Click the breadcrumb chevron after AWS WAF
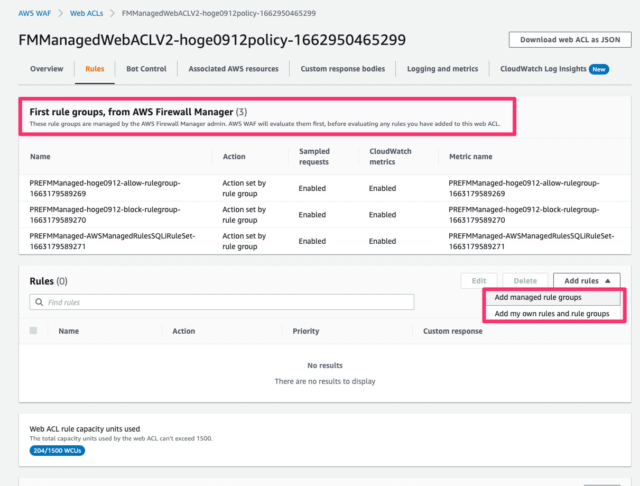The image size is (640, 486). click(x=60, y=13)
